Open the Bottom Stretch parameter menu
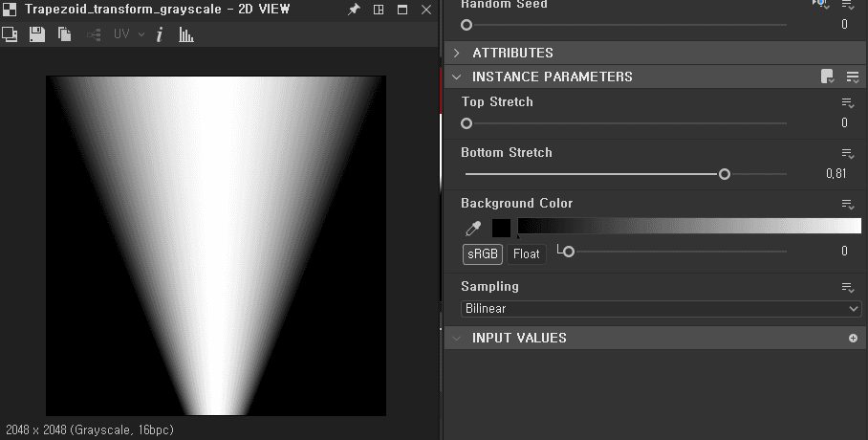The height and width of the screenshot is (440, 868). tap(848, 153)
